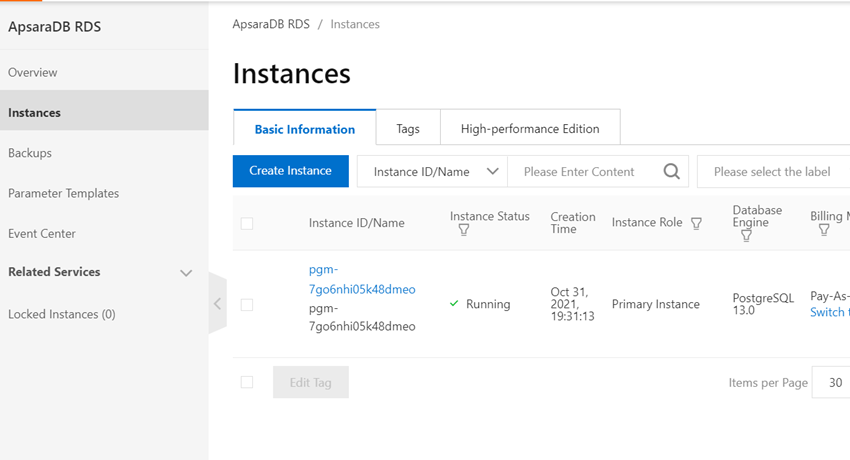Click the Creation Time column header
Screen dimensions: 850x460
(x=573, y=223)
